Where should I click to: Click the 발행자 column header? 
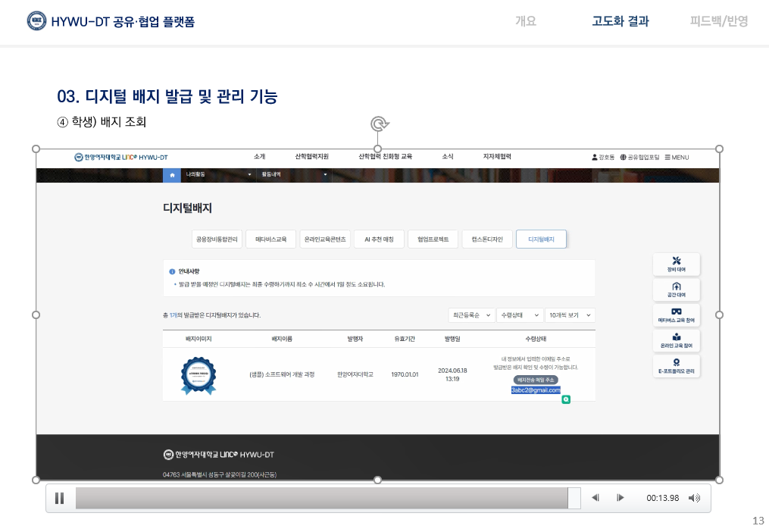355,339
